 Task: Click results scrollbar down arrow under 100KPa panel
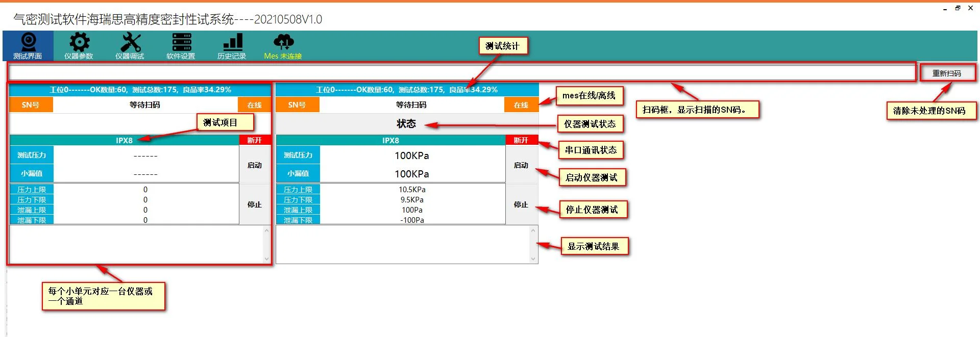533,259
